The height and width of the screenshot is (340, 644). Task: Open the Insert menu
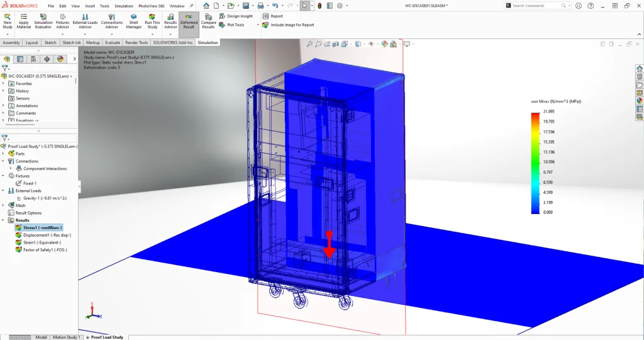pyautogui.click(x=90, y=6)
